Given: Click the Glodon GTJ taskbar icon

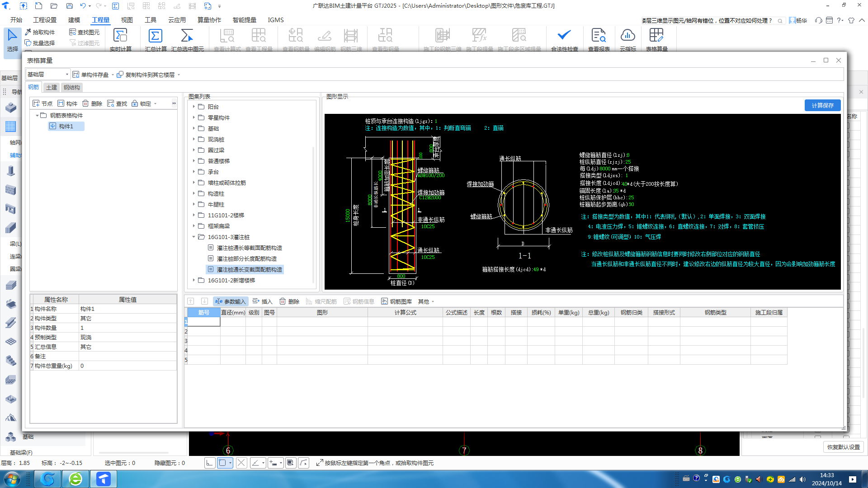Looking at the screenshot, I should point(104,479).
